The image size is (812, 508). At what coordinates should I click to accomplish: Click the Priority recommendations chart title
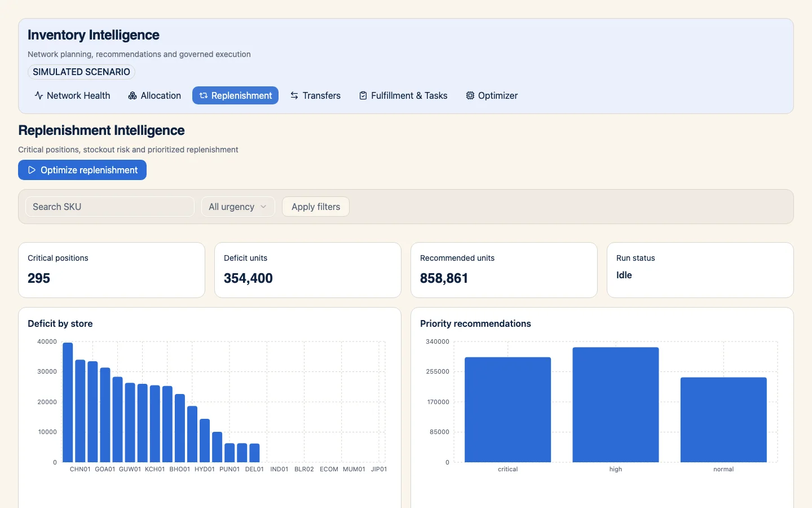[475, 323]
